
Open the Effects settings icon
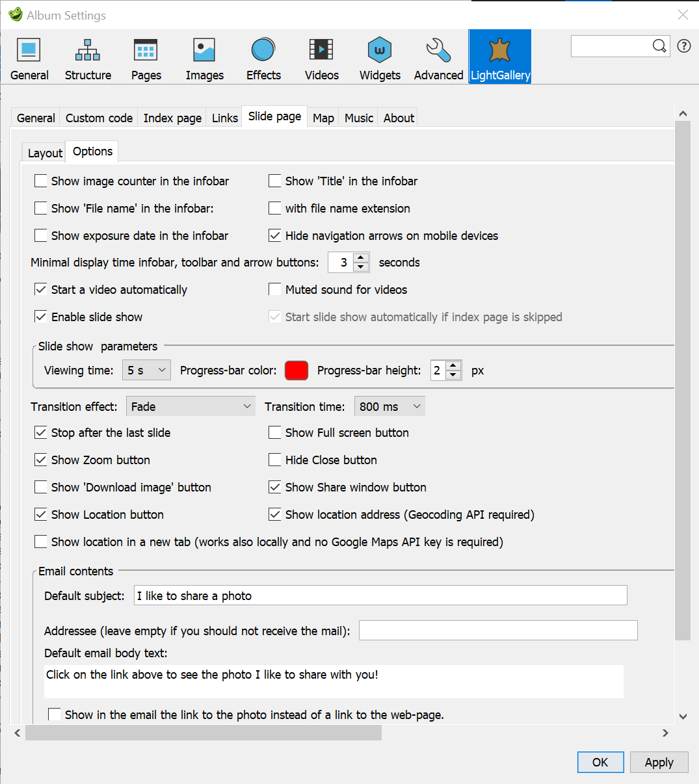263,57
